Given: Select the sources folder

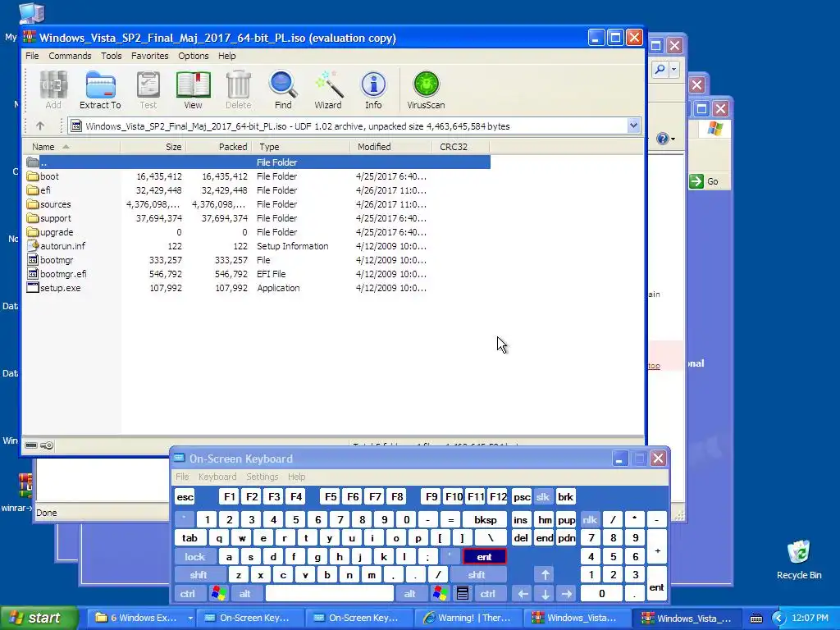Looking at the screenshot, I should point(48,204).
